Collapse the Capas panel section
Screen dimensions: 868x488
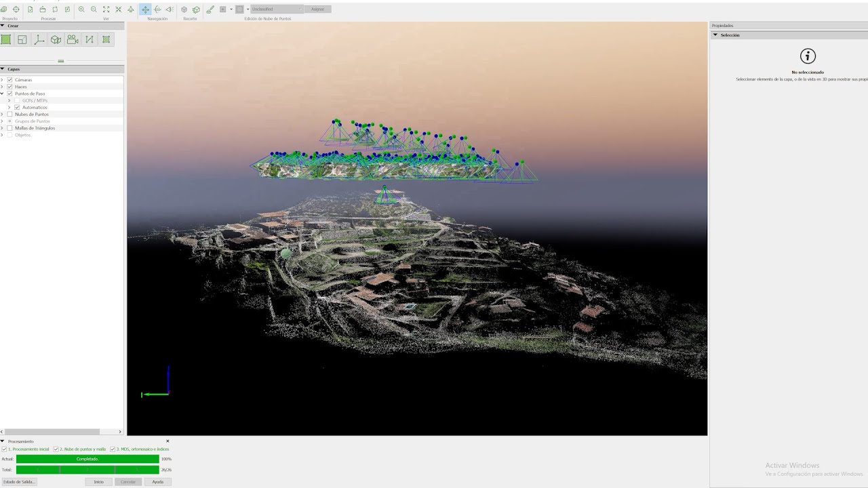click(3, 69)
